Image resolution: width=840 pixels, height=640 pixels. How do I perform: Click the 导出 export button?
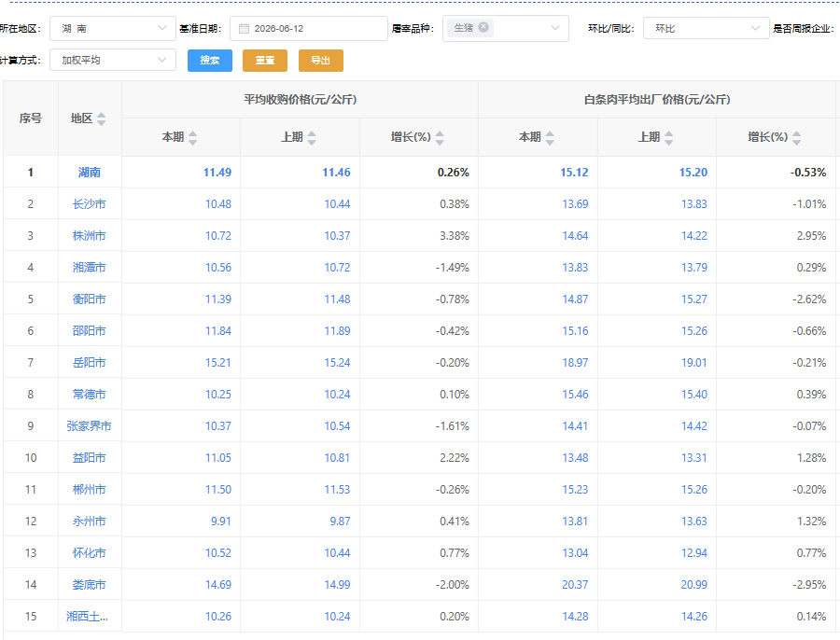[321, 61]
